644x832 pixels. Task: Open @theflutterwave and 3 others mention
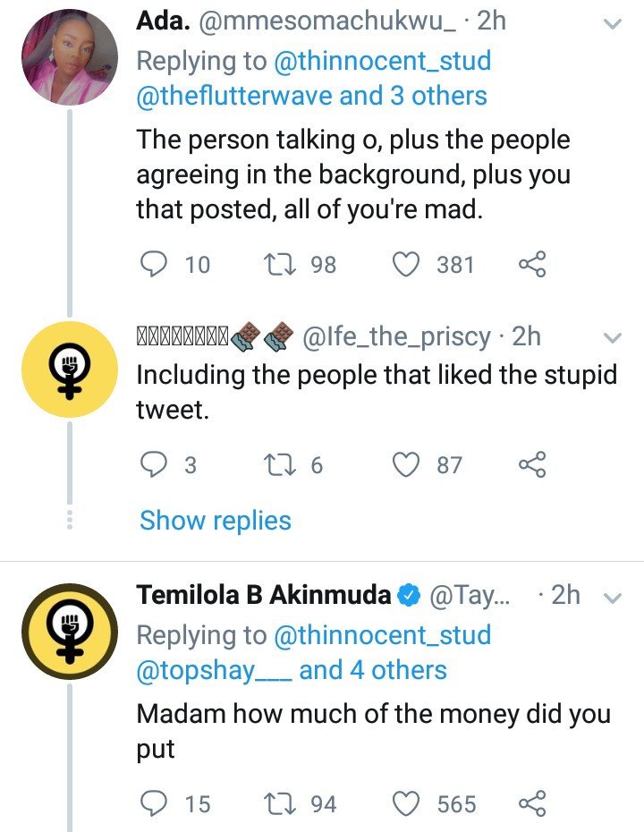(311, 96)
